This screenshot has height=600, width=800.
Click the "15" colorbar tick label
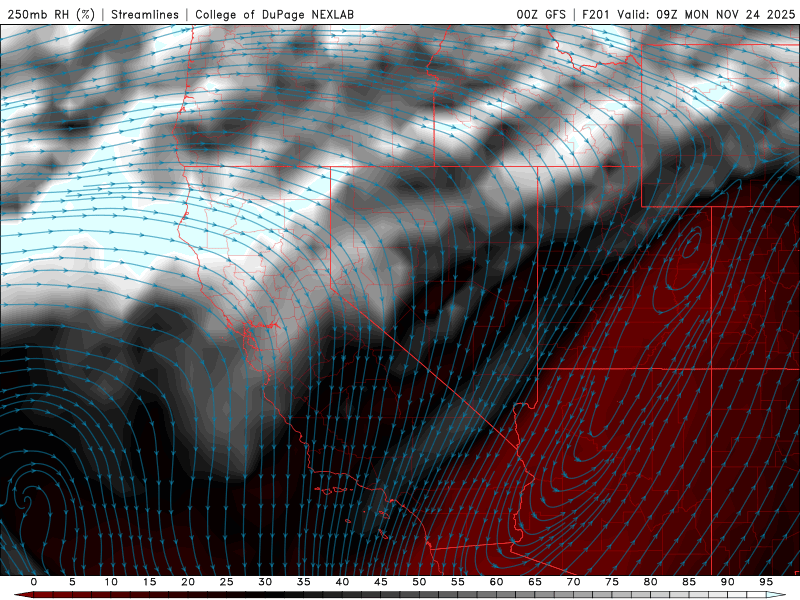[x=149, y=582]
